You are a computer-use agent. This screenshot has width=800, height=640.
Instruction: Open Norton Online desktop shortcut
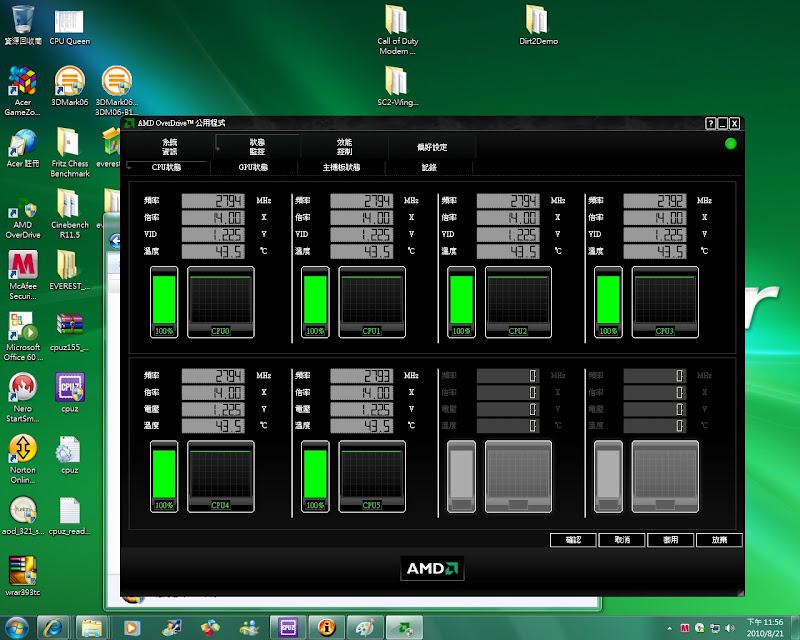pyautogui.click(x=22, y=458)
